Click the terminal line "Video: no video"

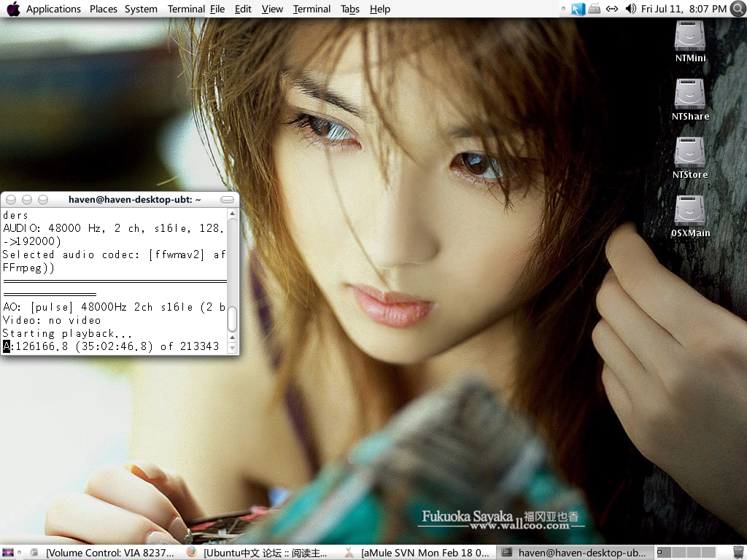52,321
